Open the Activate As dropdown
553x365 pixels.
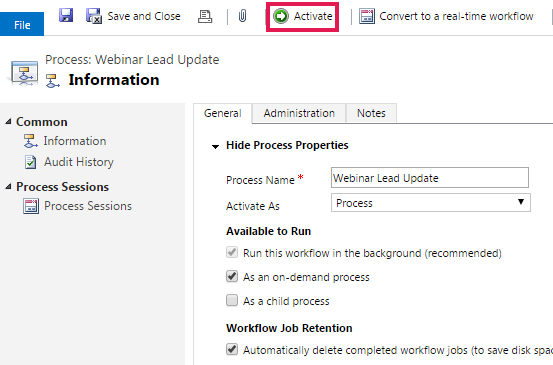tap(431, 202)
